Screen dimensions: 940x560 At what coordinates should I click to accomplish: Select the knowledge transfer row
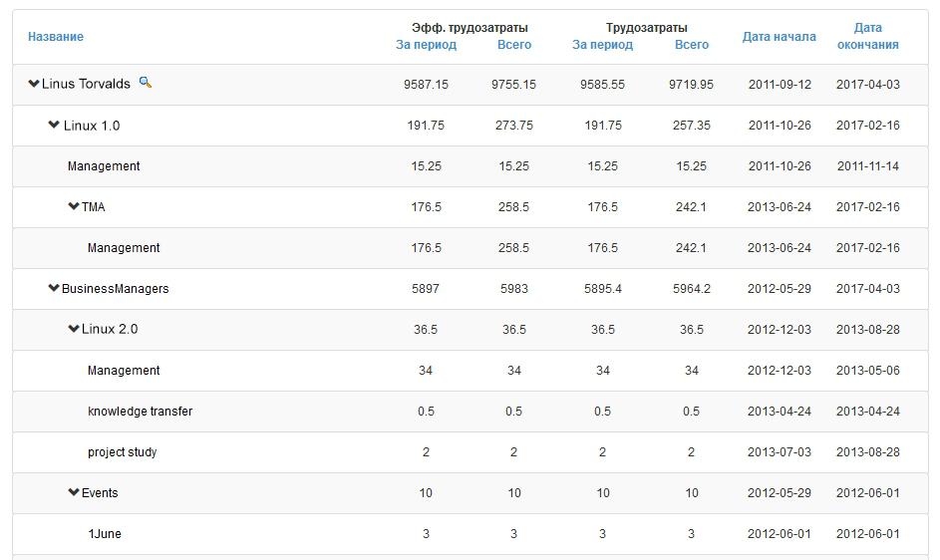tap(470, 412)
